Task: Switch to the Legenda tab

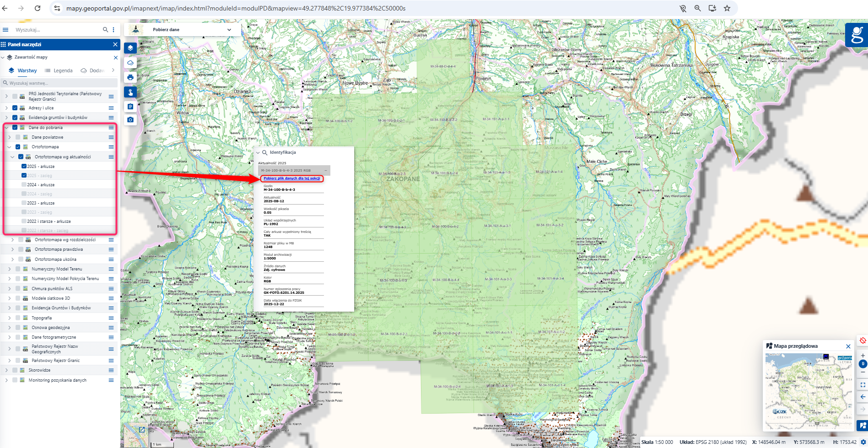Action: click(x=59, y=70)
